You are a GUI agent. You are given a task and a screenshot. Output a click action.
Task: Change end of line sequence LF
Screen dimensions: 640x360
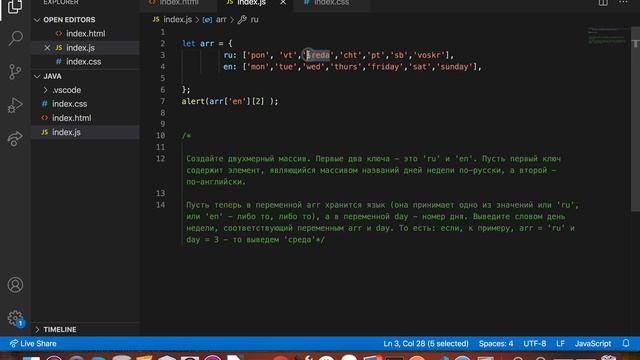(x=560, y=344)
